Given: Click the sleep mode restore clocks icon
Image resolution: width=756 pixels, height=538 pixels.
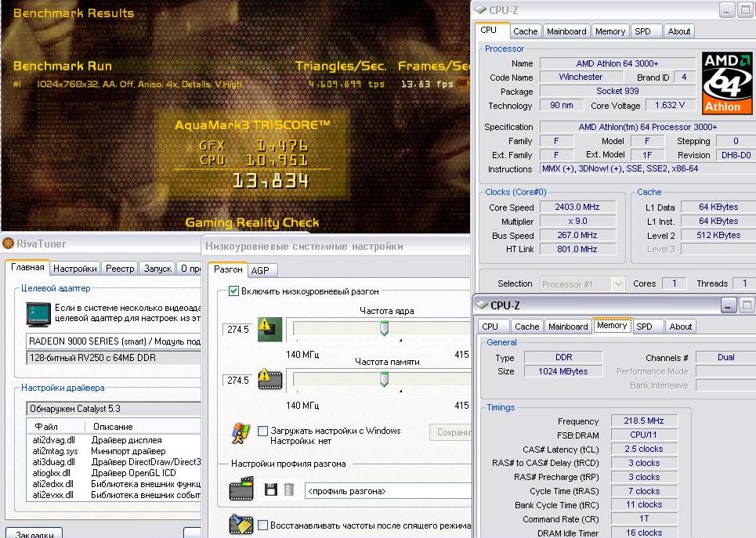Looking at the screenshot, I should pyautogui.click(x=241, y=525).
